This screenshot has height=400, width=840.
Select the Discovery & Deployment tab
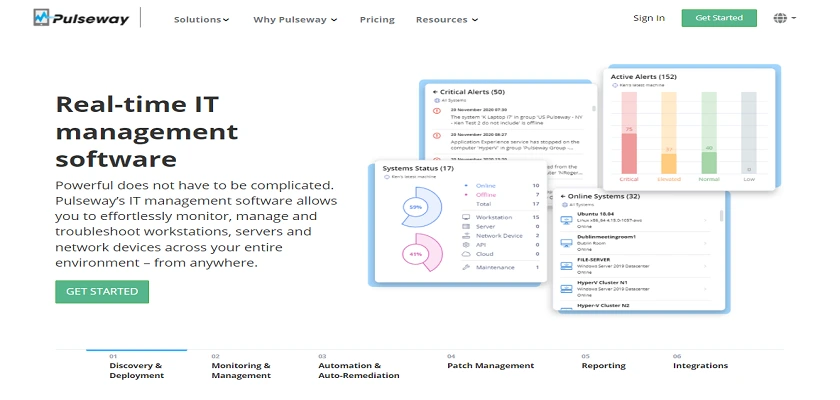(x=137, y=367)
